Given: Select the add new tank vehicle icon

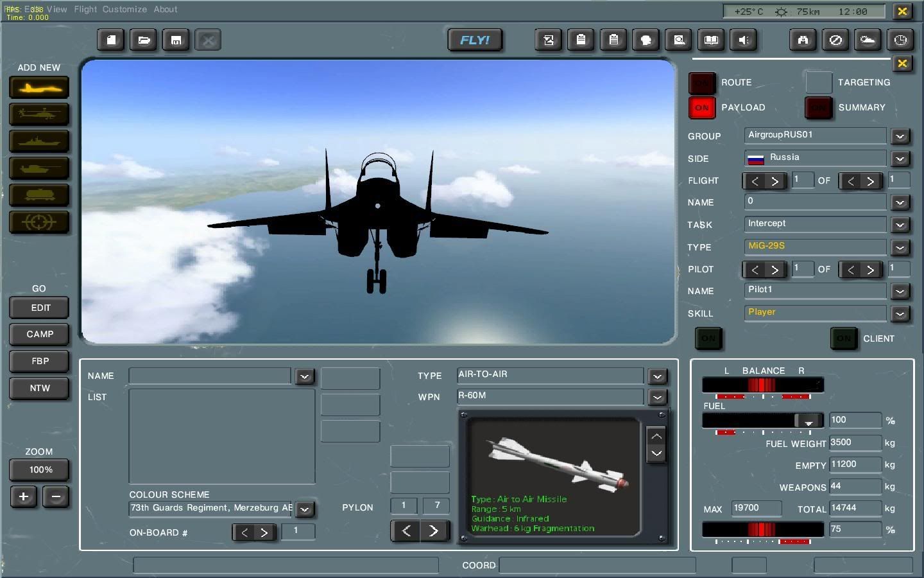Looking at the screenshot, I should pyautogui.click(x=39, y=168).
